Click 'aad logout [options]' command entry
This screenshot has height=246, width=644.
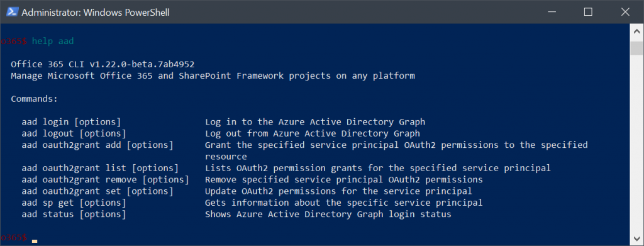pyautogui.click(x=74, y=133)
